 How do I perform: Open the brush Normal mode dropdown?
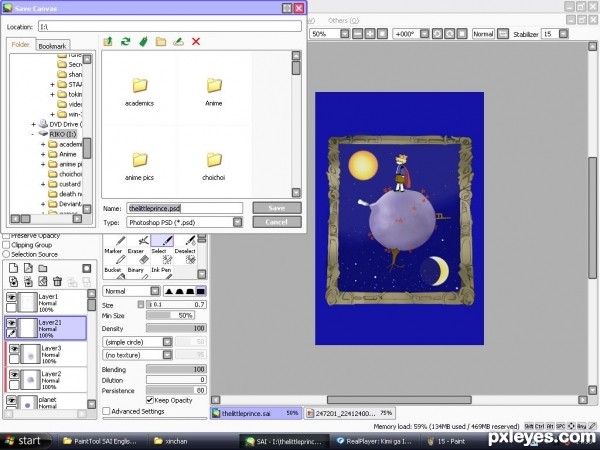(x=155, y=291)
